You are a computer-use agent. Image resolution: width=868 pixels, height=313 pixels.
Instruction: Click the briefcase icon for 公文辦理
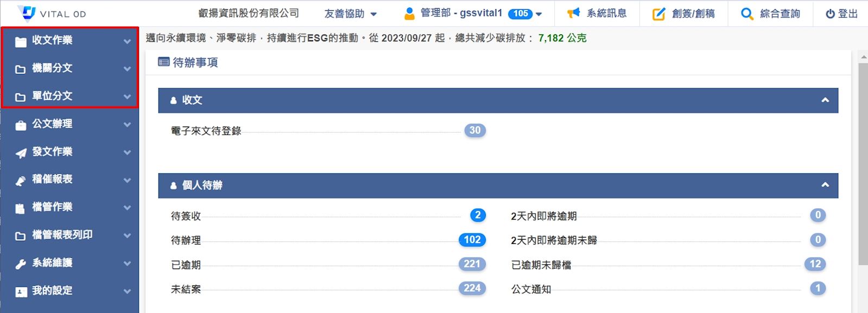coord(21,125)
